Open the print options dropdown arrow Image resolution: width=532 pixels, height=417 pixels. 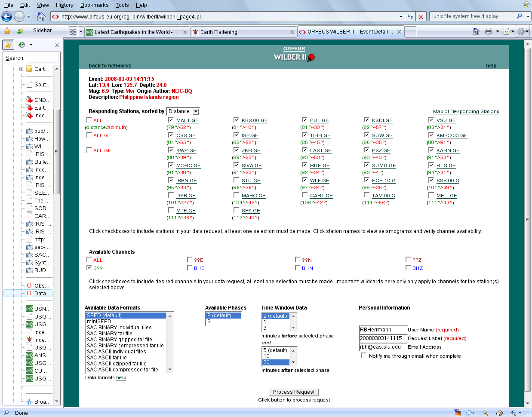498,31
